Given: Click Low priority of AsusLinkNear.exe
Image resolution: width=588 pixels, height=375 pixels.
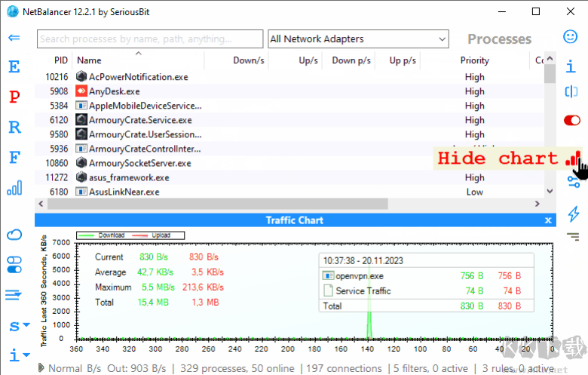Looking at the screenshot, I should [x=475, y=192].
